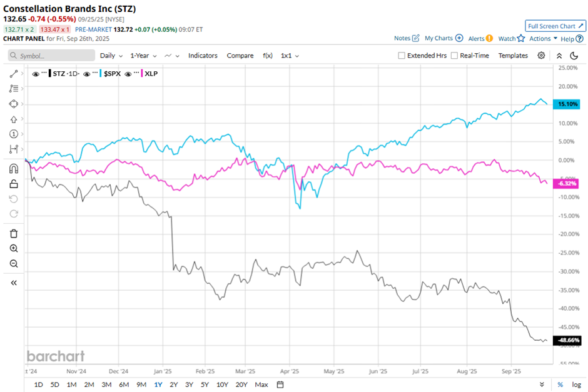Focus the Symbol search field
The width and height of the screenshot is (588, 392).
[x=51, y=56]
